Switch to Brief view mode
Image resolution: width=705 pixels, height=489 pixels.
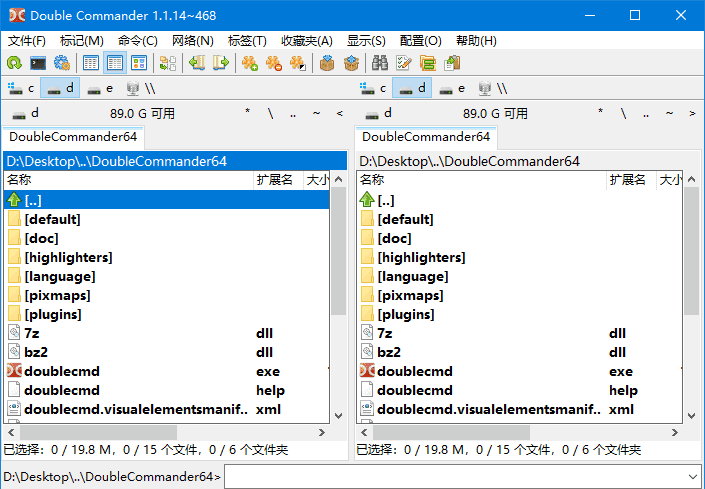(x=91, y=63)
